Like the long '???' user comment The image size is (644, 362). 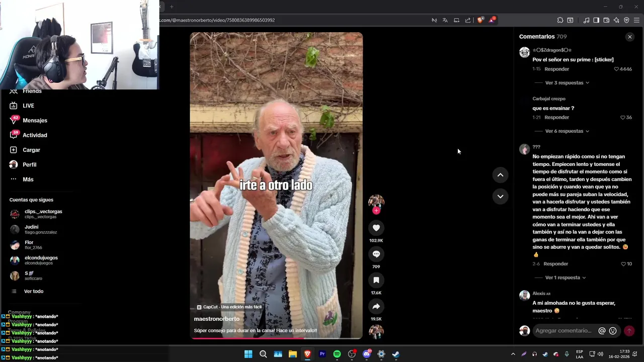[623, 263]
